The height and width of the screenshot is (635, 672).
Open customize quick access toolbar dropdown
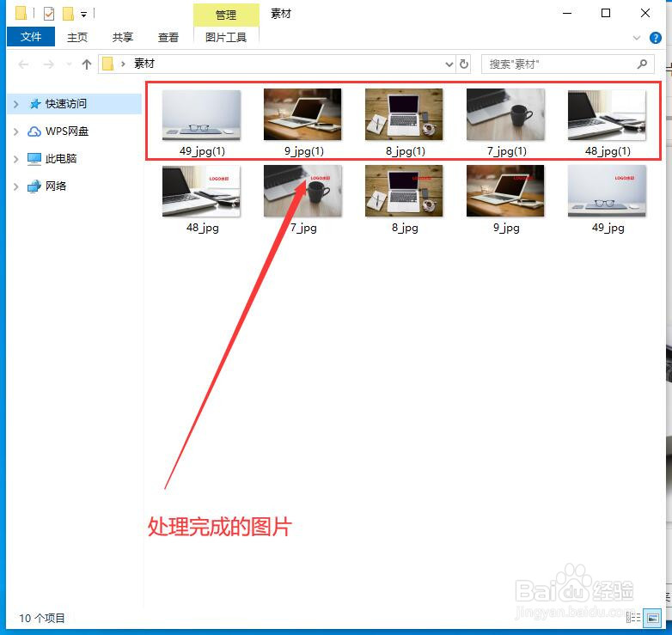pos(83,15)
